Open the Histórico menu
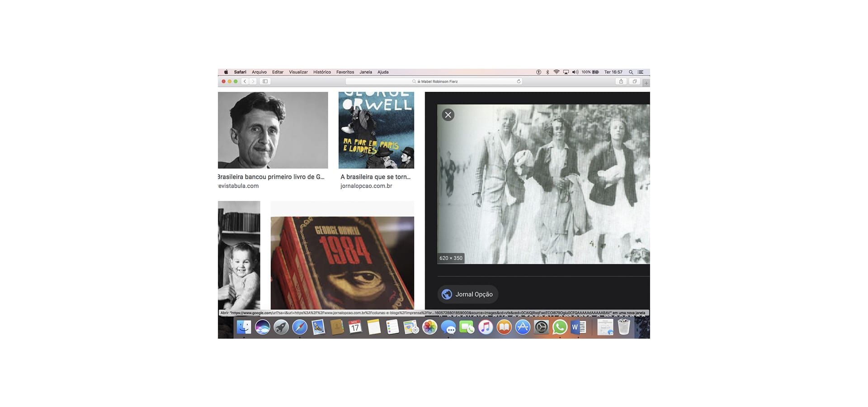Viewport: 868px width, 407px height. [322, 72]
